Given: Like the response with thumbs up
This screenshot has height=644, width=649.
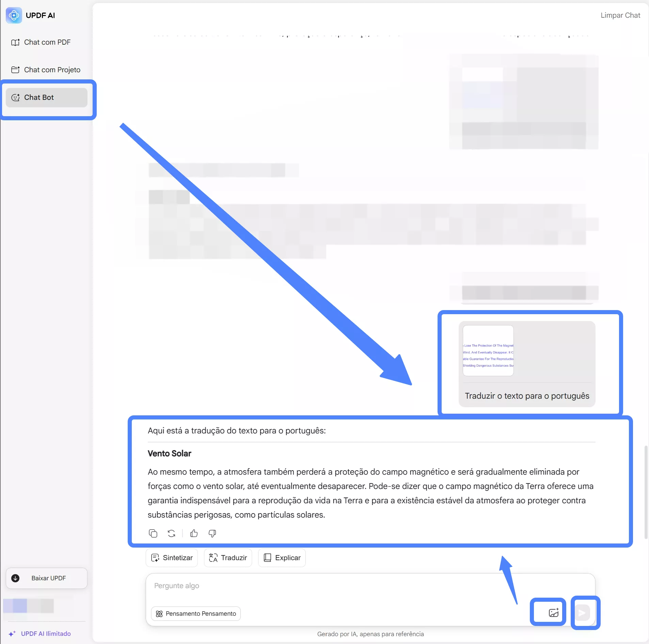Looking at the screenshot, I should pyautogui.click(x=193, y=533).
